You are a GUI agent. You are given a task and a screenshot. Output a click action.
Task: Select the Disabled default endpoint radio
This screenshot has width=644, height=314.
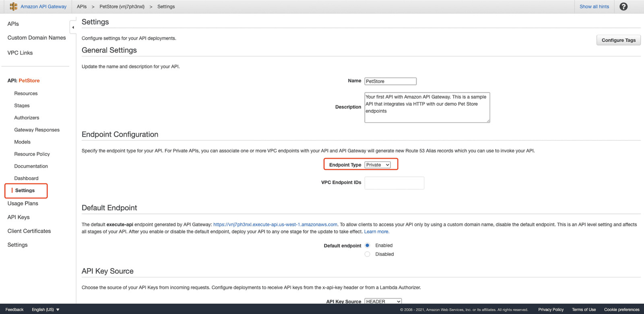point(367,254)
